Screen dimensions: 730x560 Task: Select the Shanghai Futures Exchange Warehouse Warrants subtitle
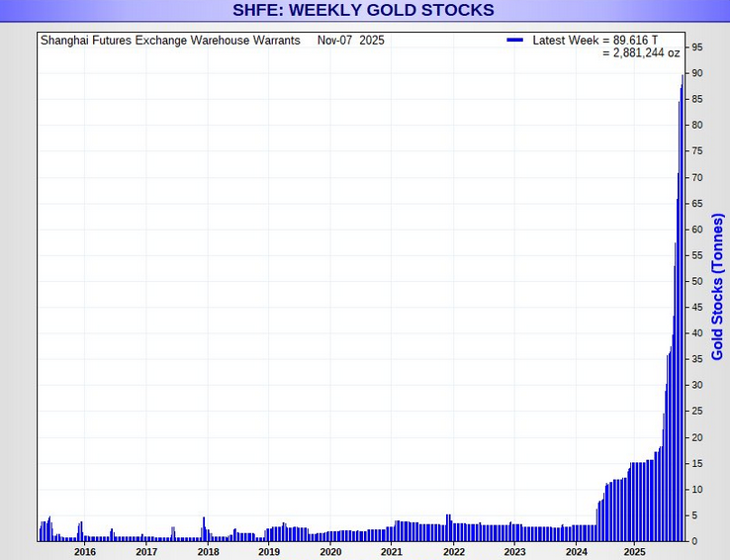pos(170,41)
